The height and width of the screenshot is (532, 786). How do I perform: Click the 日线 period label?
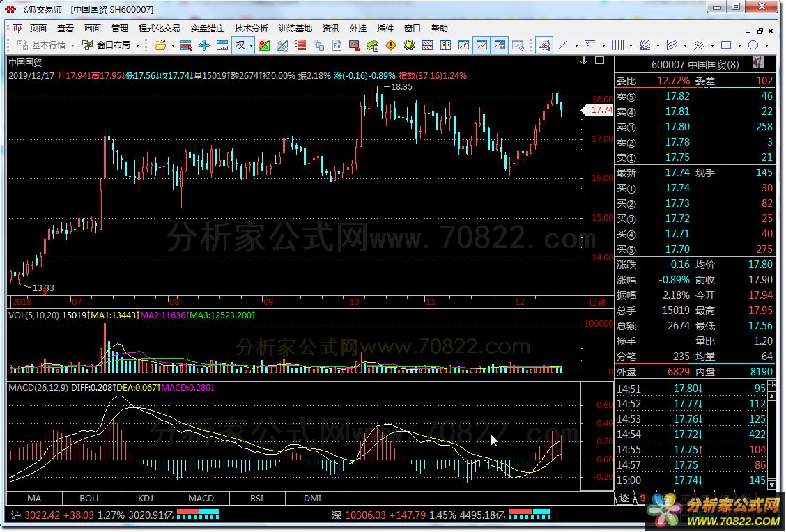tap(598, 303)
